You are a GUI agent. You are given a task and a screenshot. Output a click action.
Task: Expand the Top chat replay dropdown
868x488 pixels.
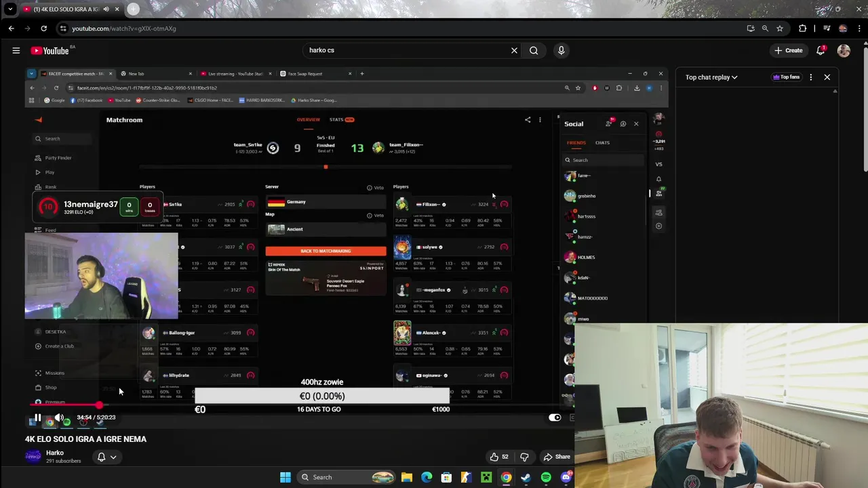click(x=711, y=77)
